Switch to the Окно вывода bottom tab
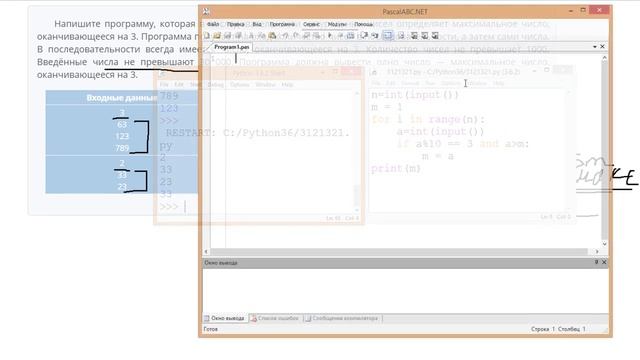The width and height of the screenshot is (640, 360). [225, 318]
